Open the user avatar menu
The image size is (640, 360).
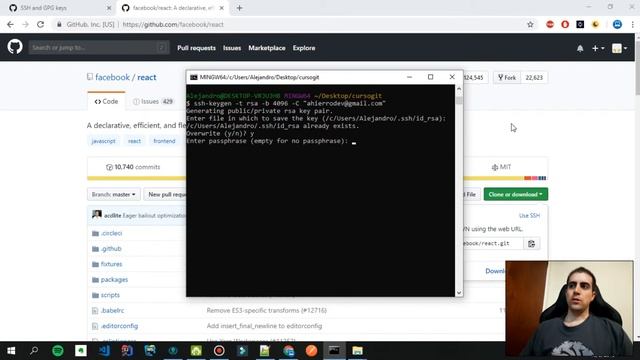click(x=619, y=48)
